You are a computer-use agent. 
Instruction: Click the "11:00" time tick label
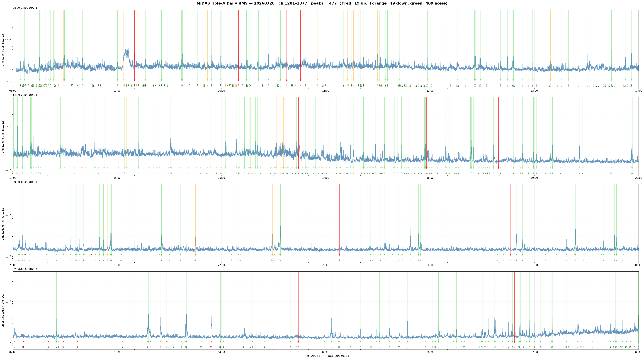(326, 91)
